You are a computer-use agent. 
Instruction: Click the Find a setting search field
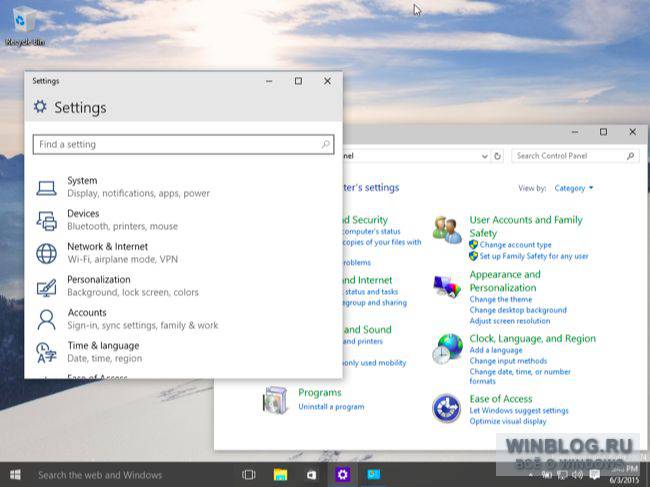(x=184, y=144)
